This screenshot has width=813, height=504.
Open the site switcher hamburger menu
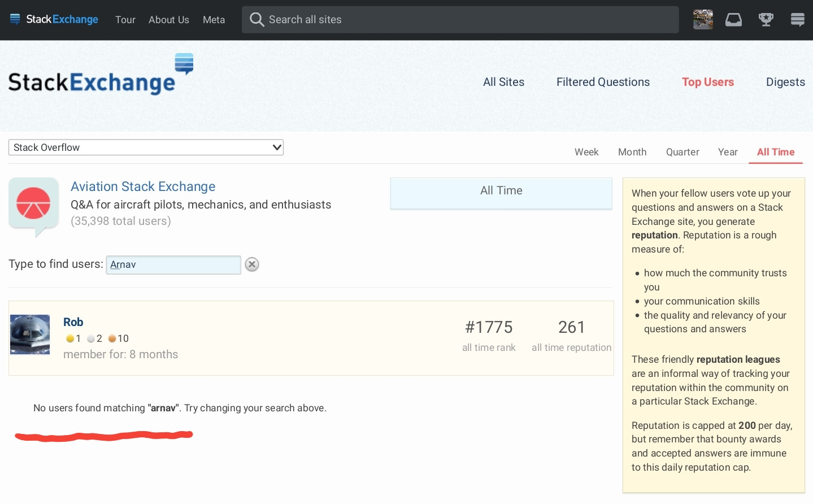pyautogui.click(x=798, y=20)
